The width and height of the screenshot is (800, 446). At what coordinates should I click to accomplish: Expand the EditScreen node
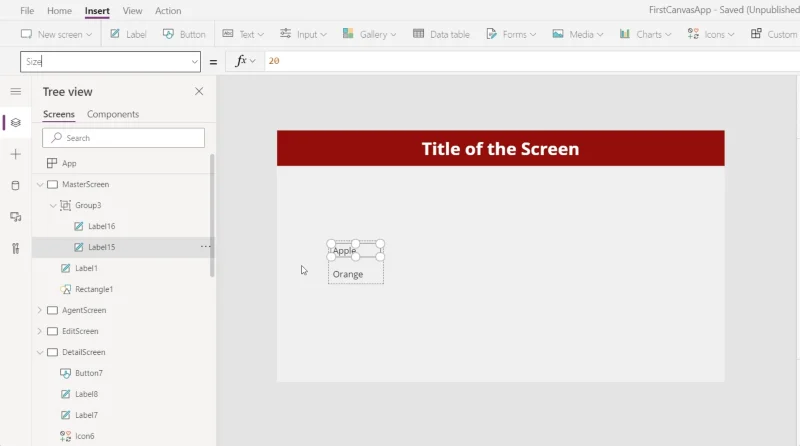[40, 331]
